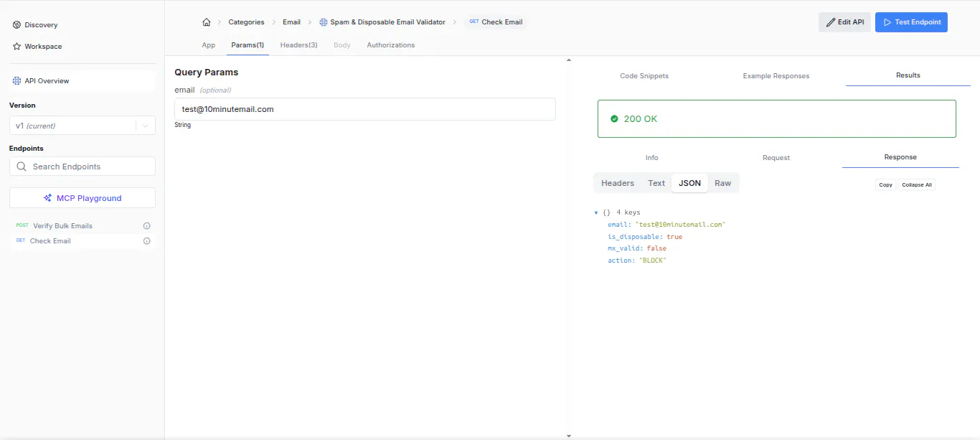The width and height of the screenshot is (980, 440).
Task: Open the Code Snippets tab
Action: (x=644, y=75)
